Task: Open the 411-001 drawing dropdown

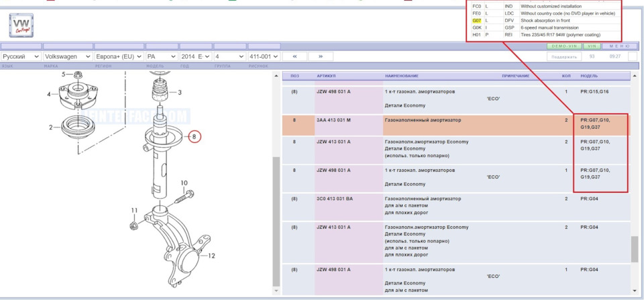Action: (264, 57)
